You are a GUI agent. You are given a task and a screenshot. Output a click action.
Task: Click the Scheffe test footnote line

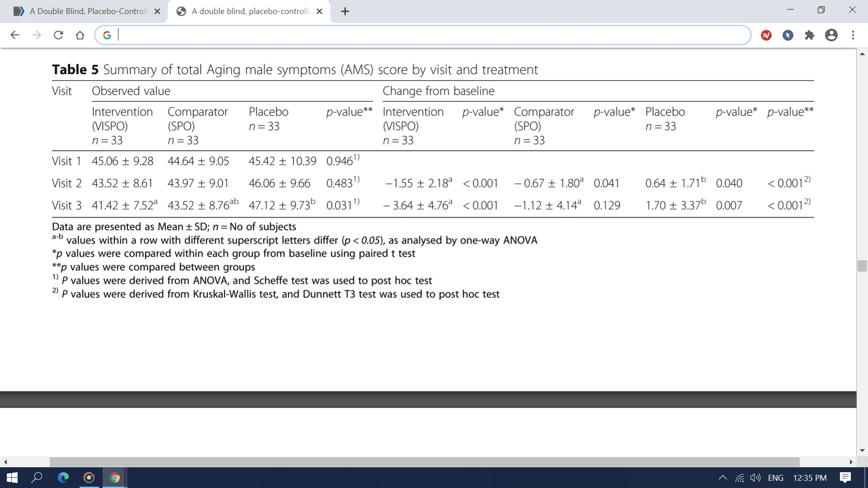[x=242, y=280]
